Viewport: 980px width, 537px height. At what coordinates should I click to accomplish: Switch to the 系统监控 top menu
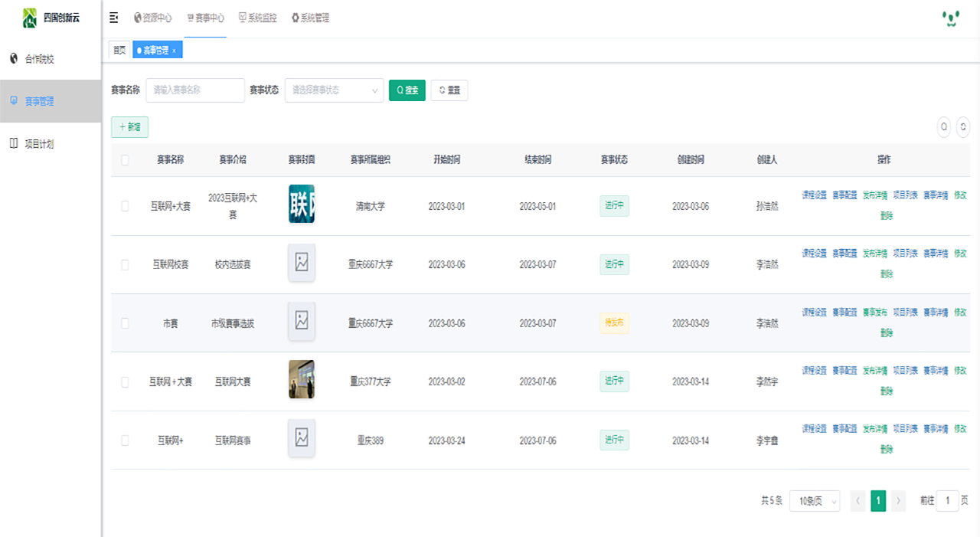coord(258,18)
